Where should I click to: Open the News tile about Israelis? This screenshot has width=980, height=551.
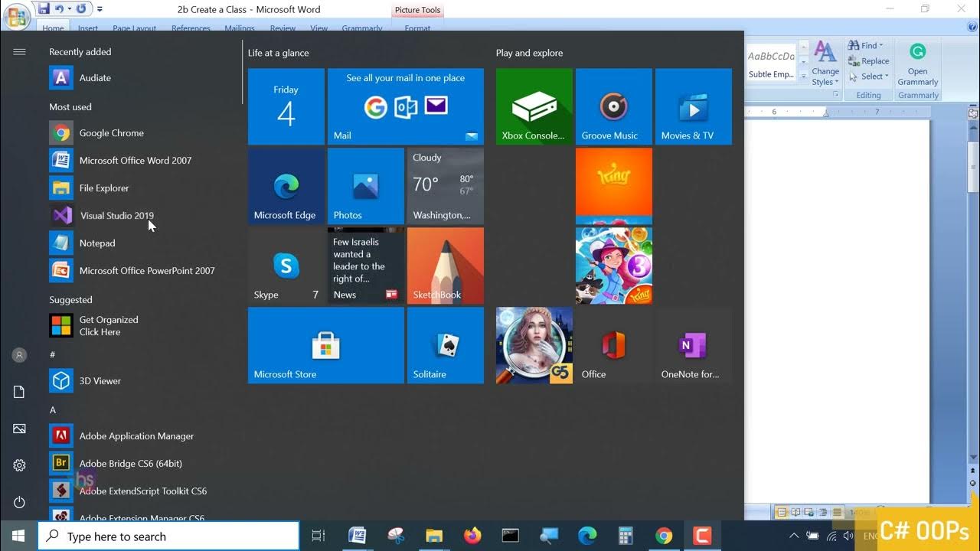coord(366,266)
